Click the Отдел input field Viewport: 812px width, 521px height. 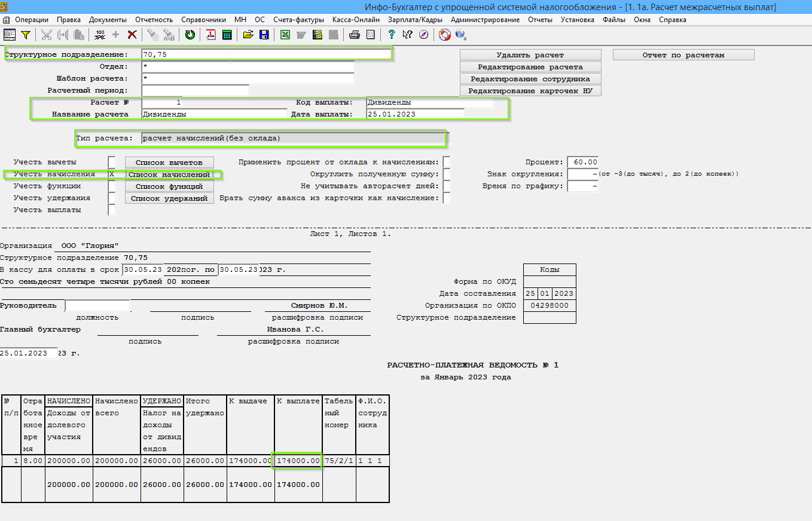(248, 66)
